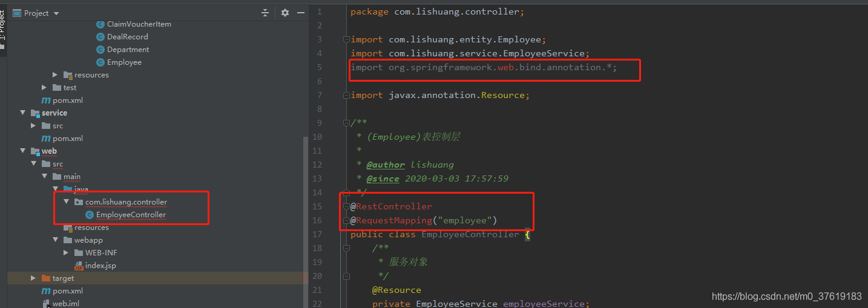
Task: Select the web.iml file
Action: (65, 304)
